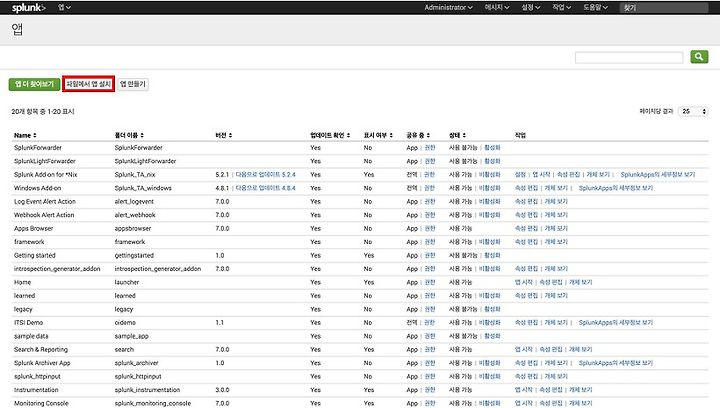Viewport: 720px width, 408px height.
Task: Select the alert_webhook folder name cell
Action: point(135,215)
